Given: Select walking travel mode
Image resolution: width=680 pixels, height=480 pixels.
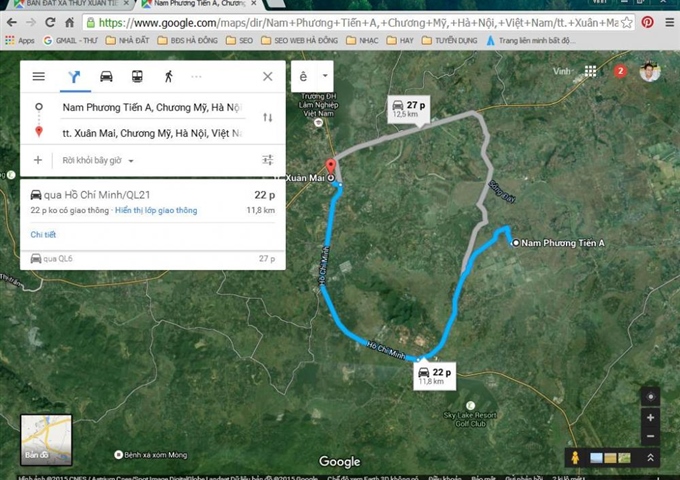Looking at the screenshot, I should (167, 76).
